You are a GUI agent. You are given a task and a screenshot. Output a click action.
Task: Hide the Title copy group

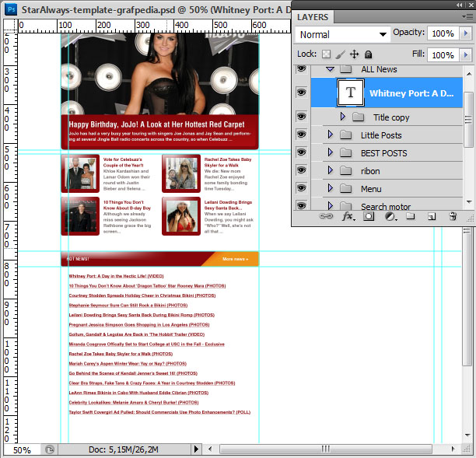coord(301,116)
